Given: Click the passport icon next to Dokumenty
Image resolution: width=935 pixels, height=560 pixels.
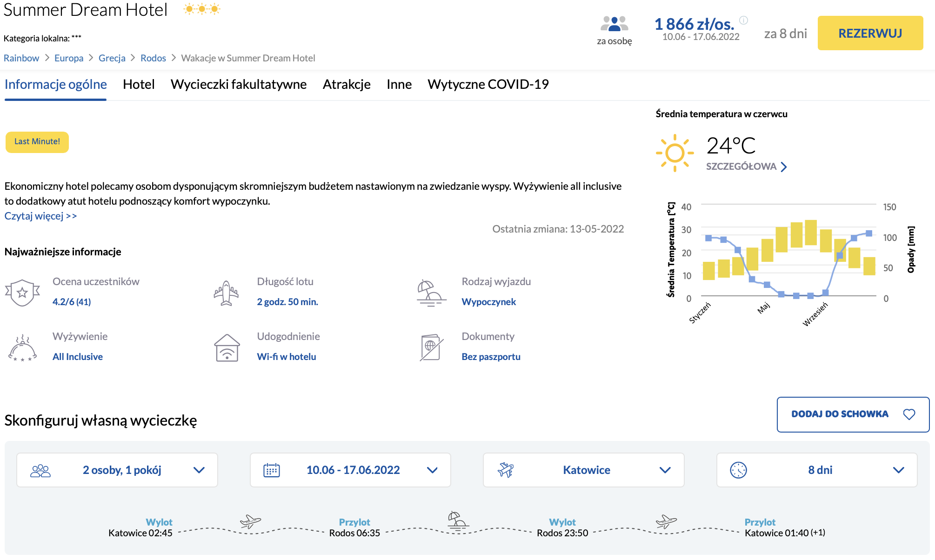Looking at the screenshot, I should tap(431, 347).
